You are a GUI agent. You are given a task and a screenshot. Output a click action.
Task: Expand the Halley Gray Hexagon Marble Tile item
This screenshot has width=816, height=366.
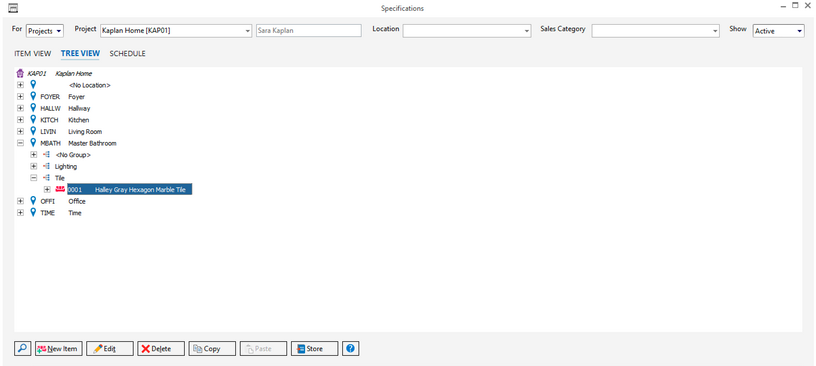(x=47, y=190)
